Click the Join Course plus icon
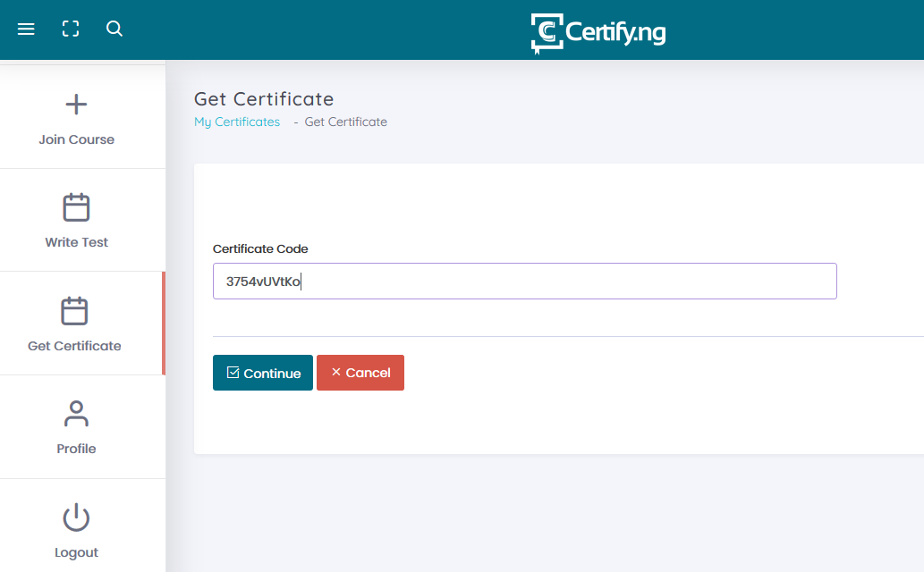This screenshot has height=572, width=924. (x=77, y=105)
